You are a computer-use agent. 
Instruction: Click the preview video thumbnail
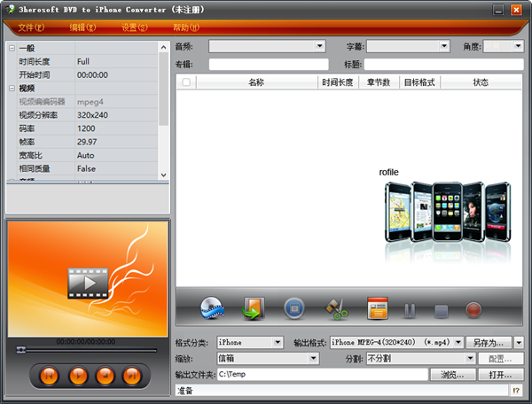click(88, 279)
